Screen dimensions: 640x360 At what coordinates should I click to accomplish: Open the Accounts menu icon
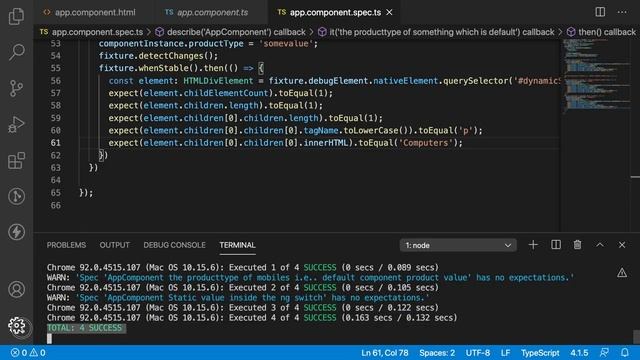[x=16, y=289]
